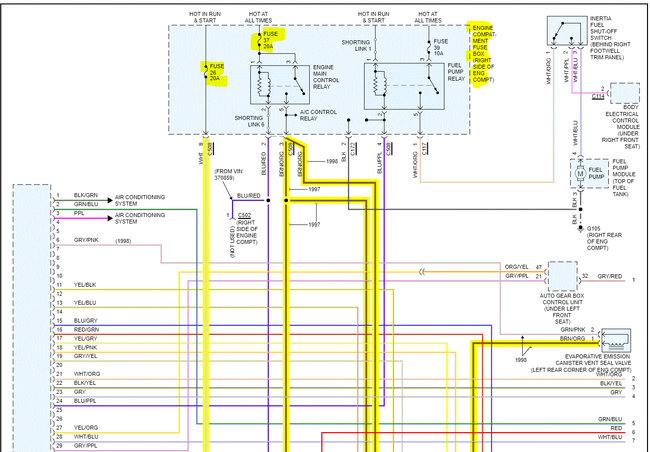Screen dimensions: 650x452
Task: Click the SHORTING LINK 6 label
Action: click(250, 121)
